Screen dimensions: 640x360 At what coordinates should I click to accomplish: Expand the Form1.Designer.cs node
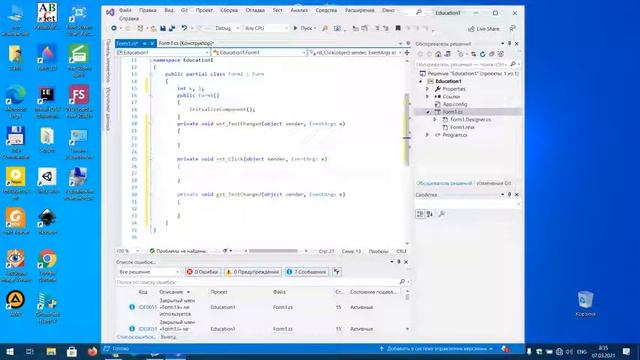tap(435, 120)
